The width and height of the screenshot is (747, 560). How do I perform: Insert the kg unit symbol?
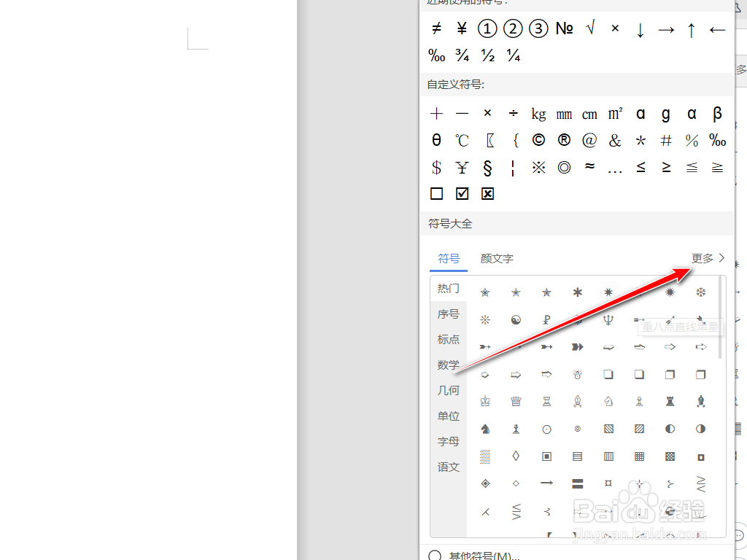pyautogui.click(x=539, y=114)
